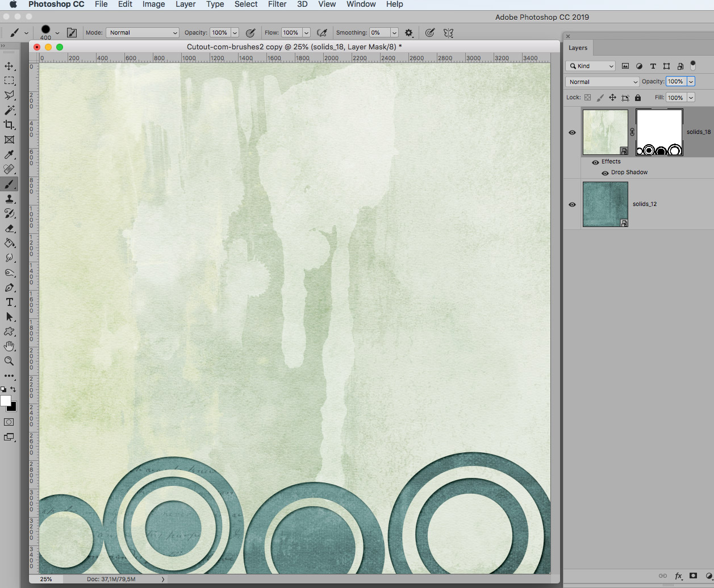Open the layer blend mode dropdown
Screen dimensions: 714x588
coord(602,82)
